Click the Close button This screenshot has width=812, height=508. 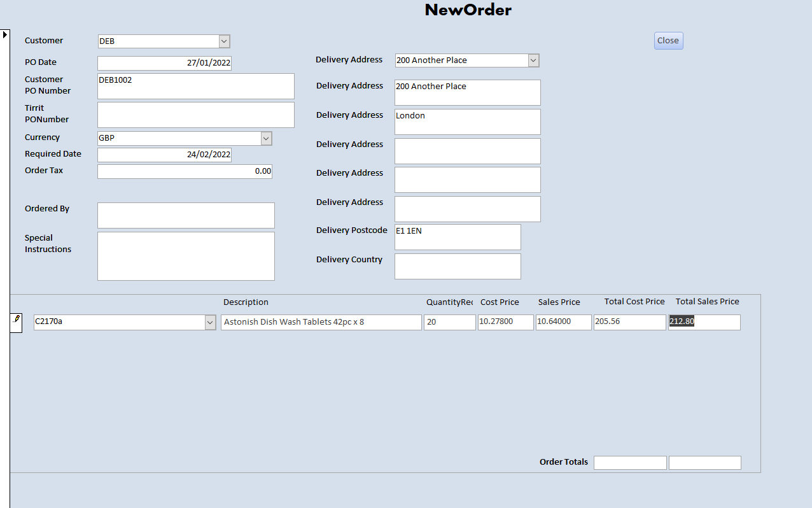(x=668, y=40)
